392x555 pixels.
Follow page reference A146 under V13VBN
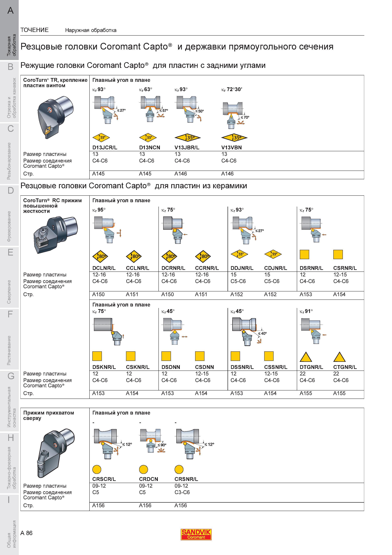pyautogui.click(x=228, y=174)
